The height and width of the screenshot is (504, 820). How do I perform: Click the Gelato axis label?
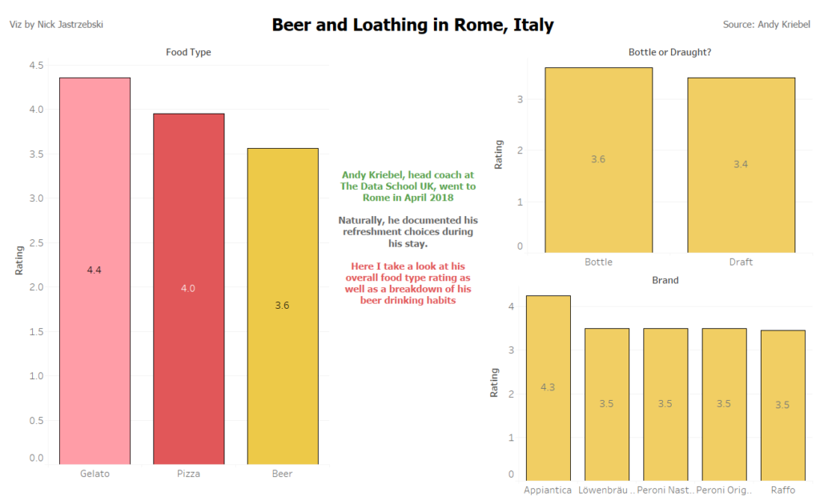(94, 474)
